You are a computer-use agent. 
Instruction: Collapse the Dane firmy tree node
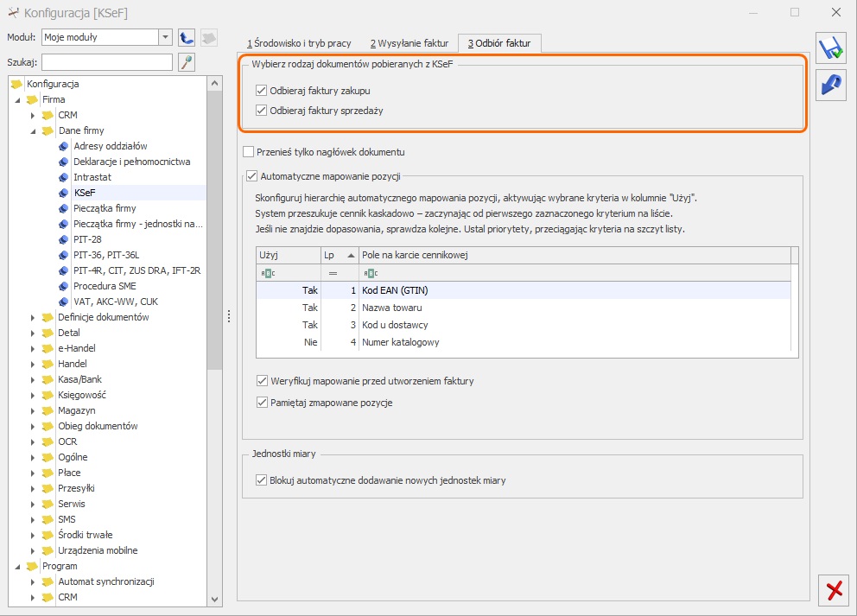(x=33, y=131)
